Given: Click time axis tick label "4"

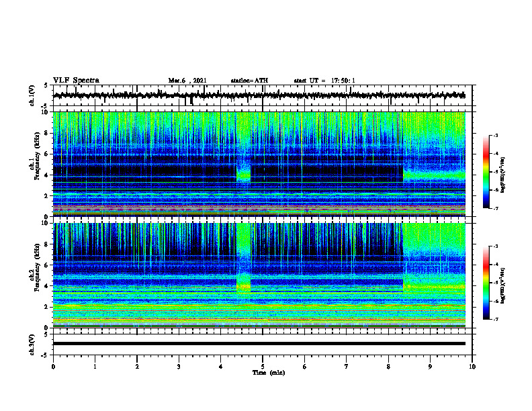Looking at the screenshot, I should point(221,367).
